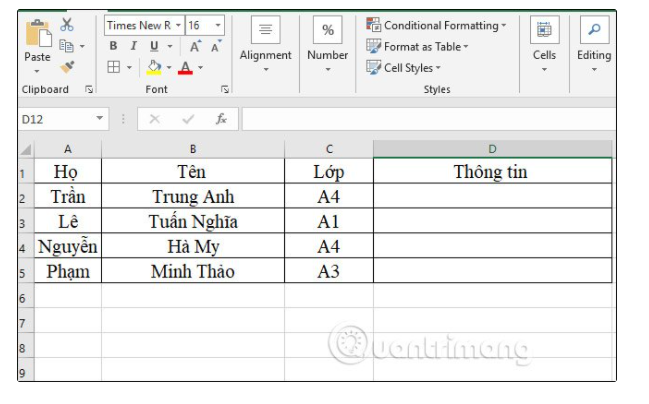Screen dimensions: 649x404
Task: Click cell containing 'Hà My'
Action: [193, 246]
